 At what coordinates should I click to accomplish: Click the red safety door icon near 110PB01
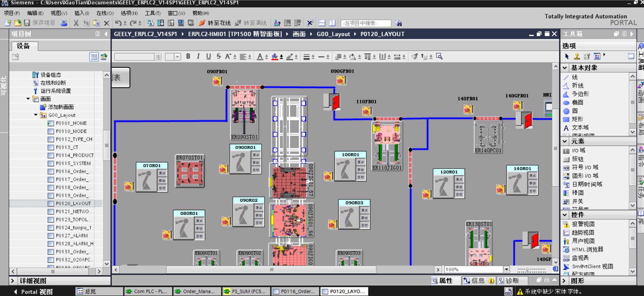coord(332,102)
